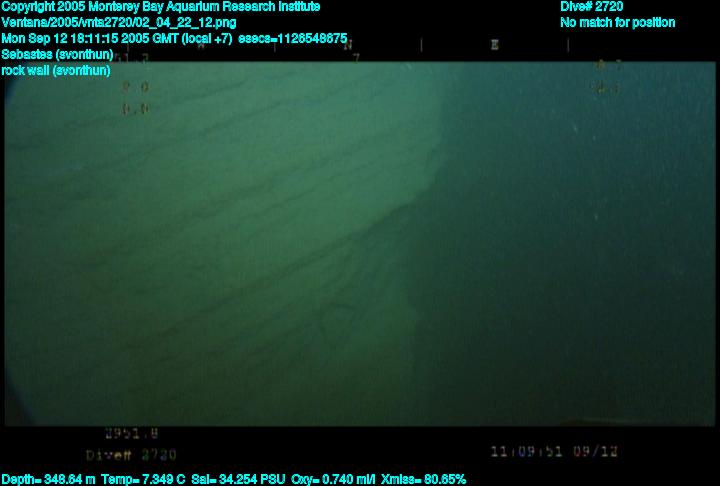Click the Dive# 2720 label at top right
The height and width of the screenshot is (486, 720).
(x=591, y=7)
